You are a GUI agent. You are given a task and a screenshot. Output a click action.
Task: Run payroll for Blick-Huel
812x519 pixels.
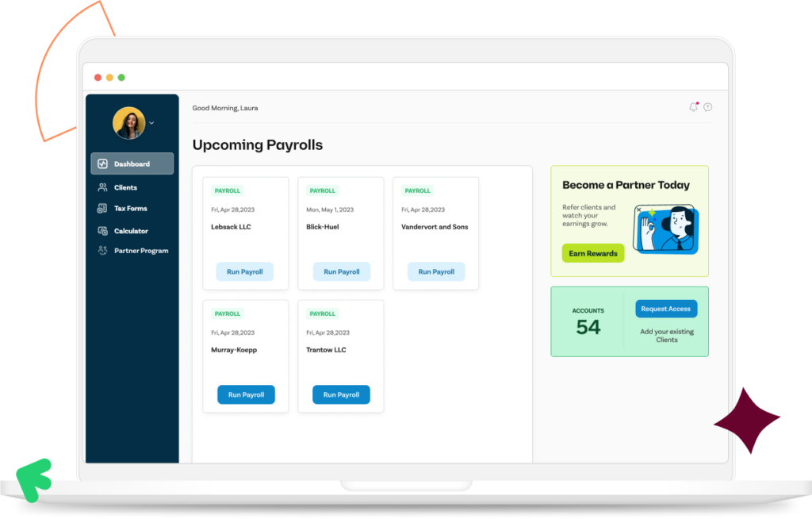(x=341, y=271)
